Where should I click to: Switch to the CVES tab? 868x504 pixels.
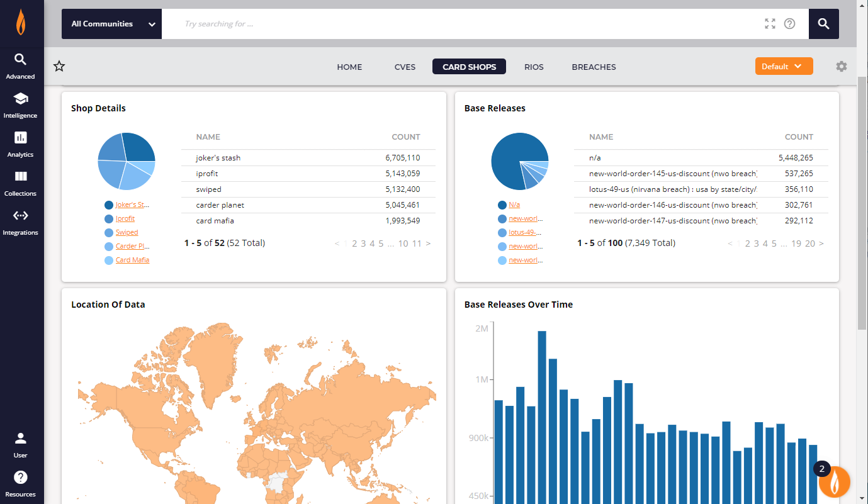click(x=405, y=67)
